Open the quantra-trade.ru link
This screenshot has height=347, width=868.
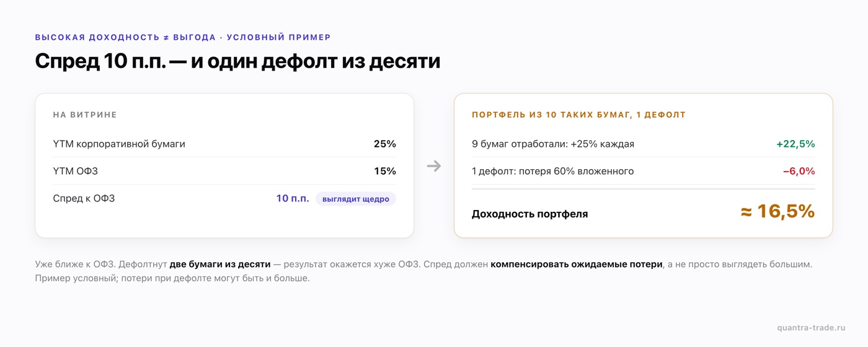[x=811, y=327]
